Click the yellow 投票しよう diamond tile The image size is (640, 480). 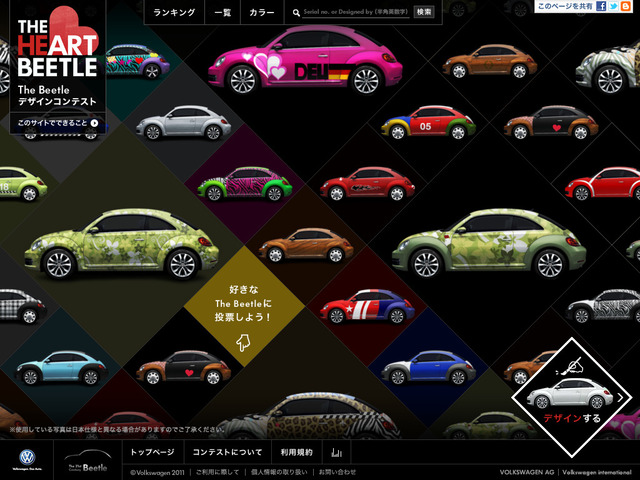[x=244, y=306]
